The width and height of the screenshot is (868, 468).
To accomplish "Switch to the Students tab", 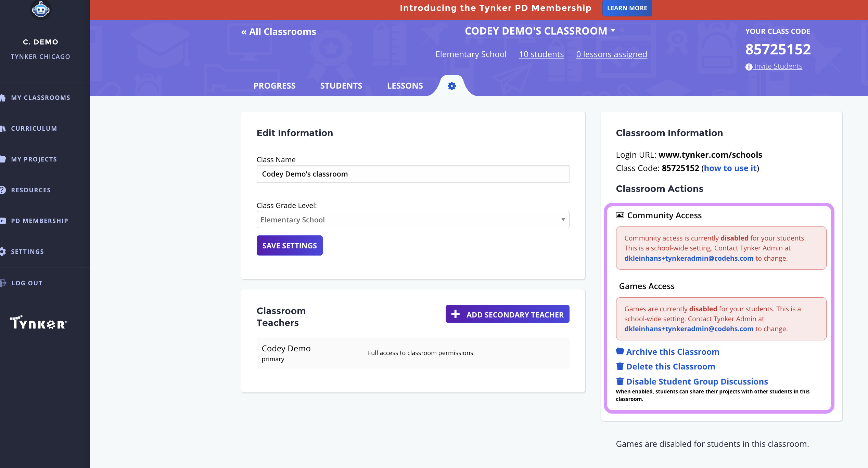I will 341,86.
